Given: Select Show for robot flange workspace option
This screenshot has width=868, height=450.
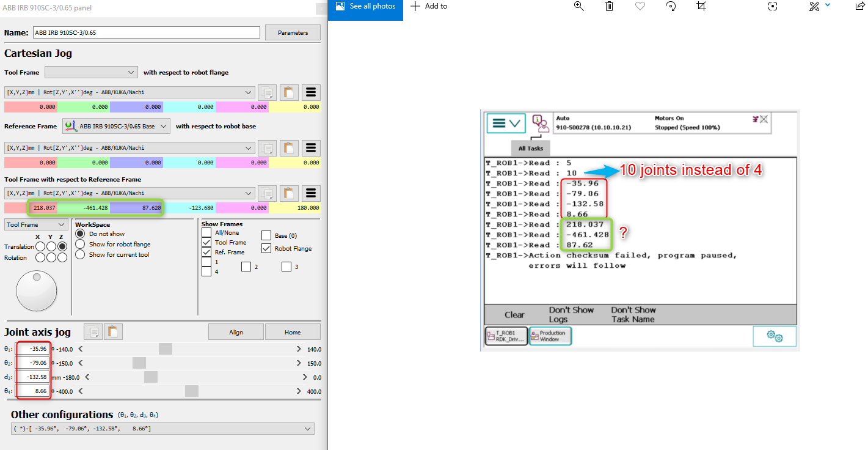Looking at the screenshot, I should point(80,244).
